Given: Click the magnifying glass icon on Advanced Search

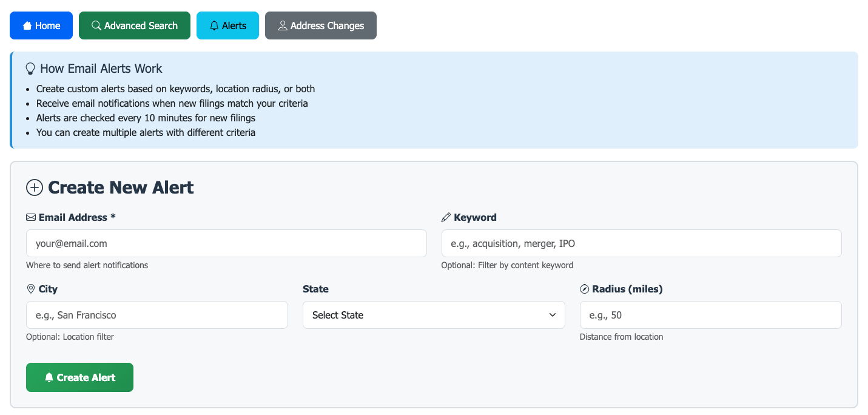Looking at the screenshot, I should [96, 25].
